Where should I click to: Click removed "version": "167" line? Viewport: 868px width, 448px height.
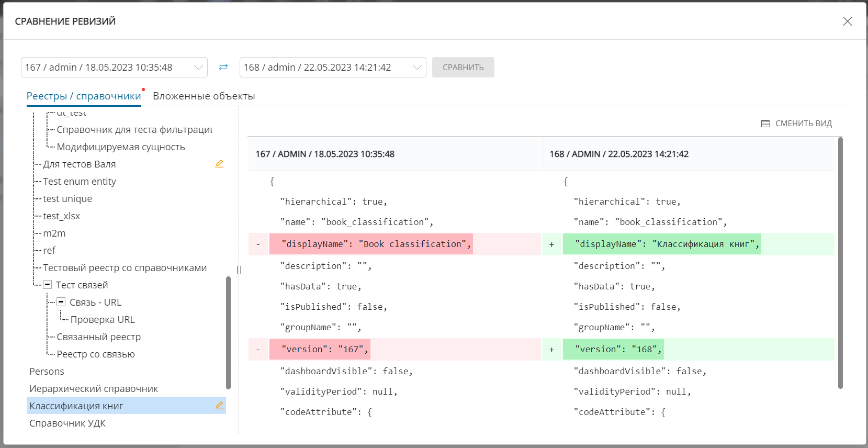(x=394, y=349)
